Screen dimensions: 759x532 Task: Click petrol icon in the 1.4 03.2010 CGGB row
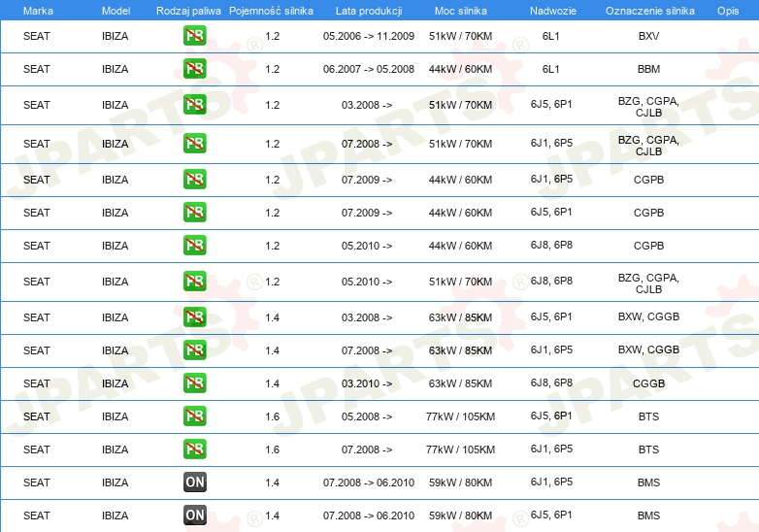coord(194,383)
